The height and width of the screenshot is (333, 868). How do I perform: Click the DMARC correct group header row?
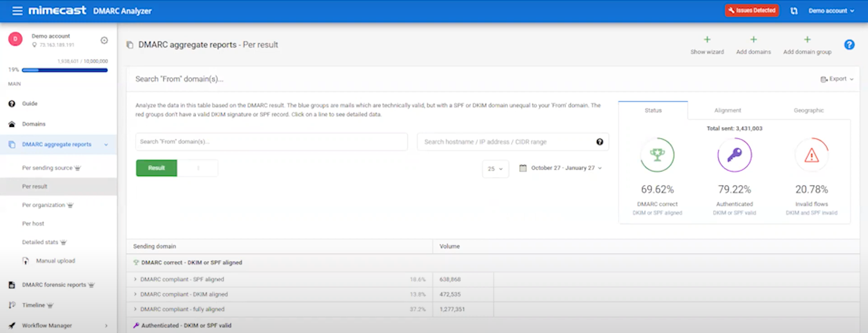493,263
